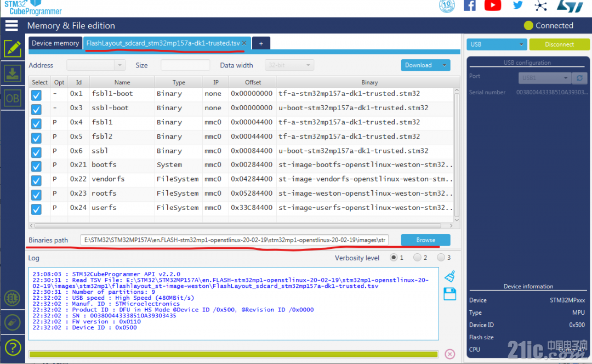Screen dimensions: 592x364
Task: Uncheck the ssbl-boot row checkbox
Action: pos(36,109)
